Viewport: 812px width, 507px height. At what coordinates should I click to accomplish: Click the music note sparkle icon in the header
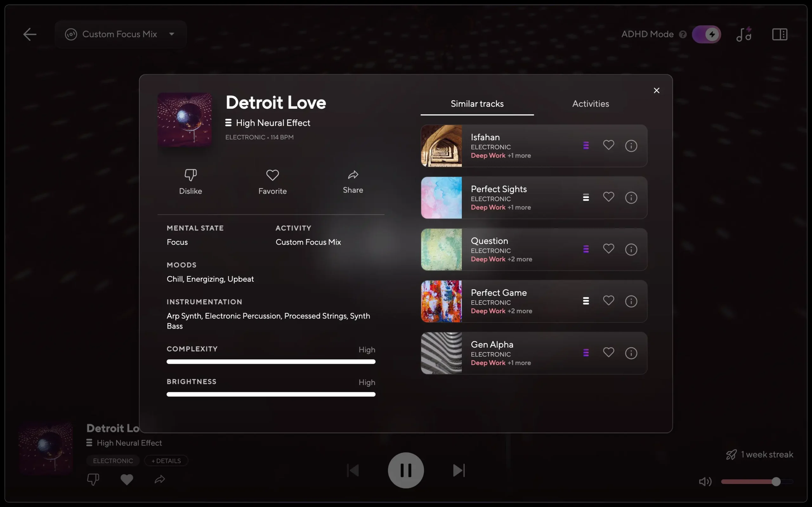[x=743, y=34]
